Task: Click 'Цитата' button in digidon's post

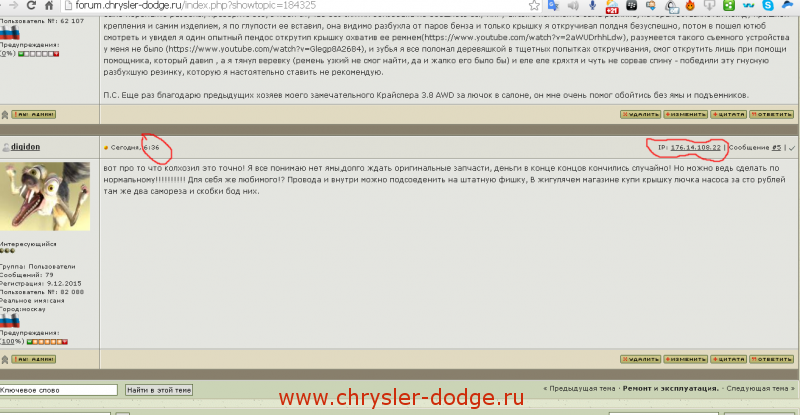Action: [728, 359]
